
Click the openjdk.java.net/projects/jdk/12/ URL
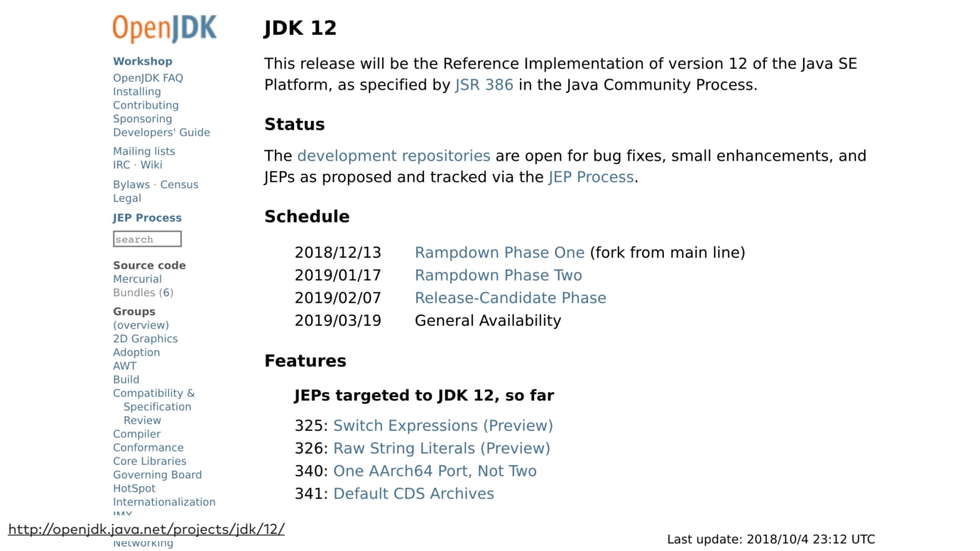146,530
